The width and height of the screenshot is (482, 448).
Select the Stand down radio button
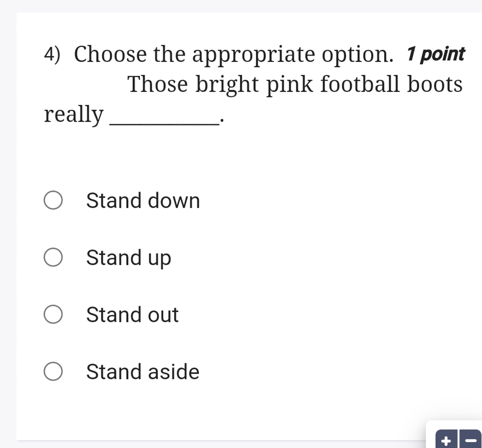click(x=53, y=200)
